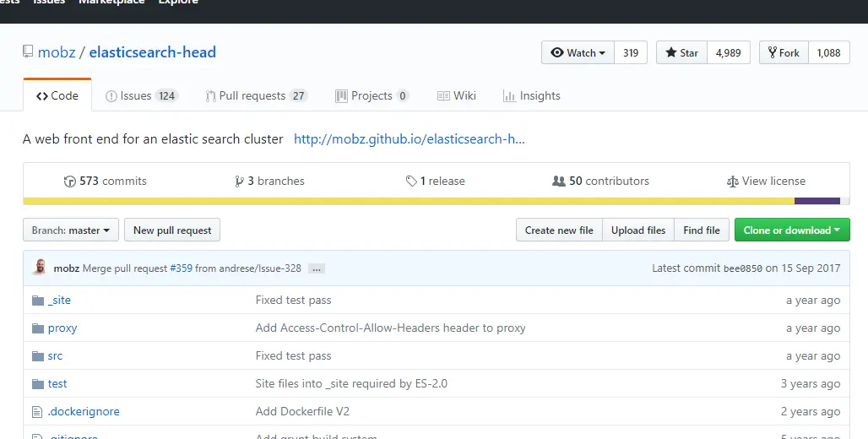Open pull request #359 link
The height and width of the screenshot is (439, 868).
(181, 268)
